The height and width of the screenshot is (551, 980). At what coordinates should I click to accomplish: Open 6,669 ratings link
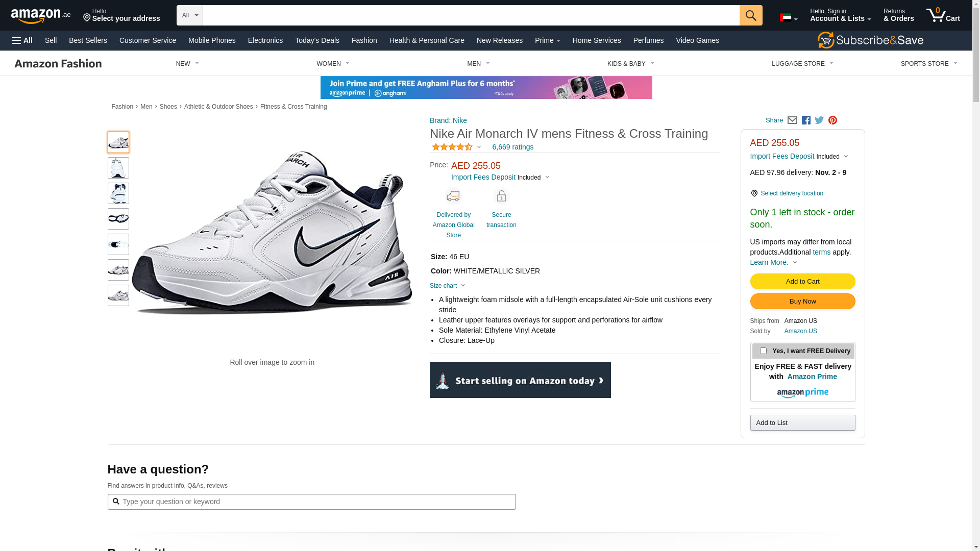pos(512,147)
